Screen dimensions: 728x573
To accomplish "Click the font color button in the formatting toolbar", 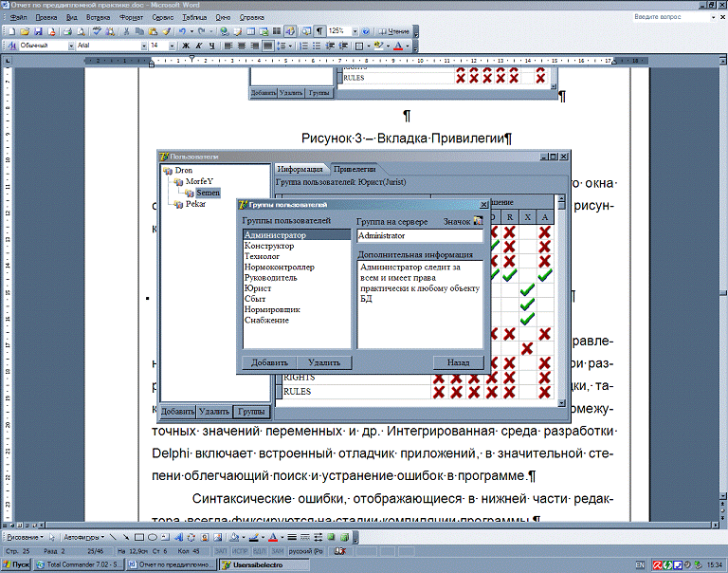I will (400, 46).
